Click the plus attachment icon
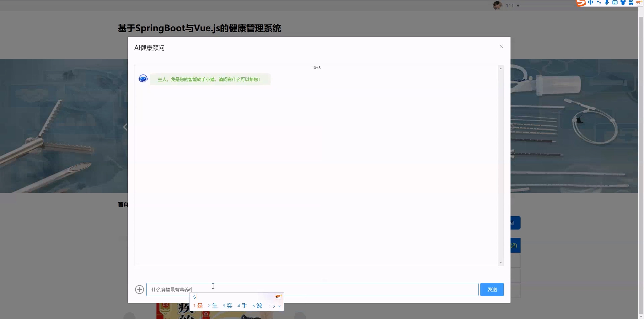 pyautogui.click(x=139, y=289)
